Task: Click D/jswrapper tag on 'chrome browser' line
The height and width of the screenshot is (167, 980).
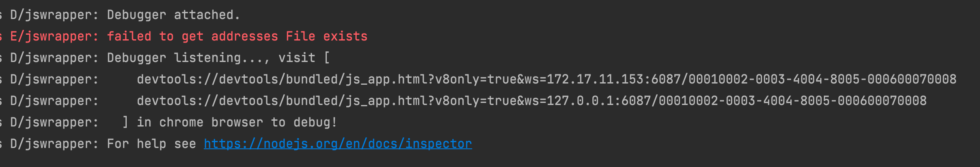Action: pos(54,122)
